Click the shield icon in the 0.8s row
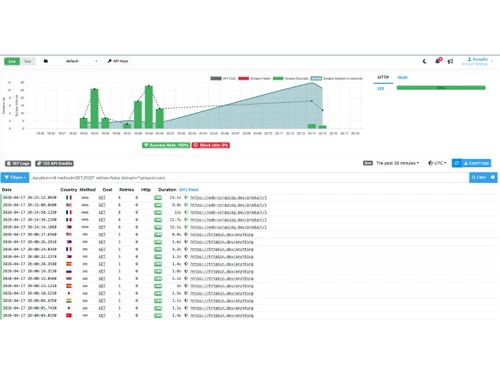500x375 pixels. (186, 234)
